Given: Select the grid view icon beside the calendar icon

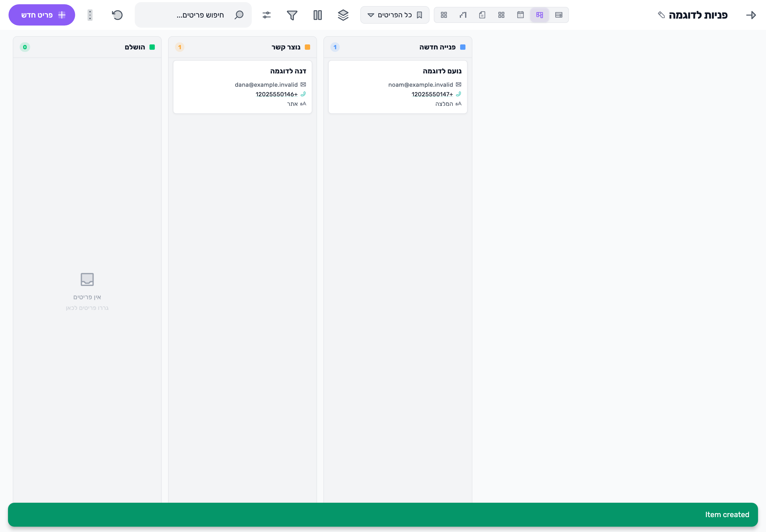Looking at the screenshot, I should coord(501,15).
